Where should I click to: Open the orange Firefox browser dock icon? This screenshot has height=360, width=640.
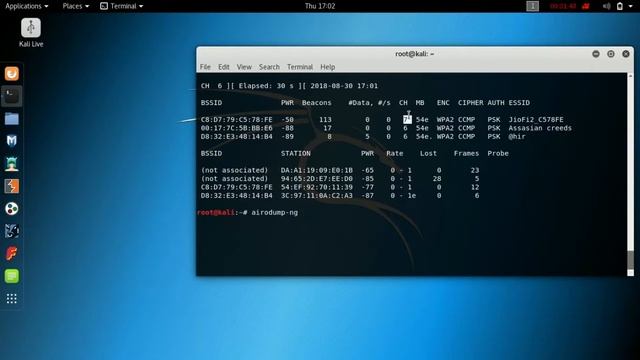11,74
